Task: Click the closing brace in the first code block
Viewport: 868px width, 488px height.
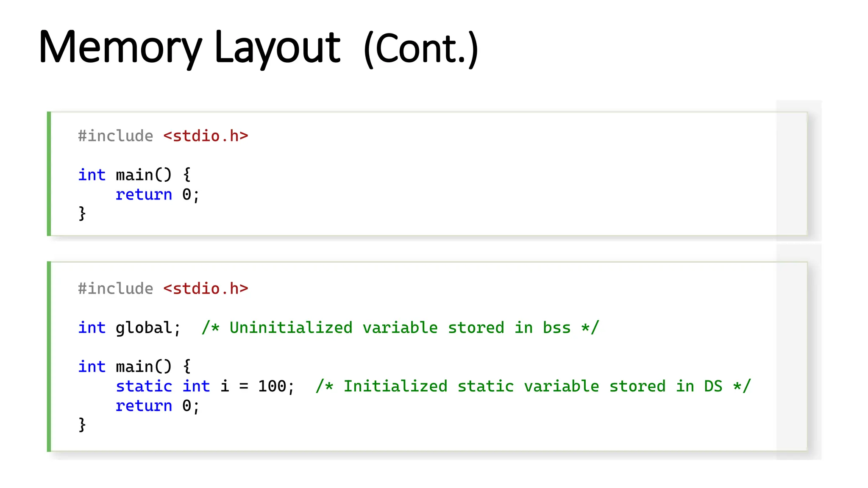Action: pyautogui.click(x=82, y=213)
